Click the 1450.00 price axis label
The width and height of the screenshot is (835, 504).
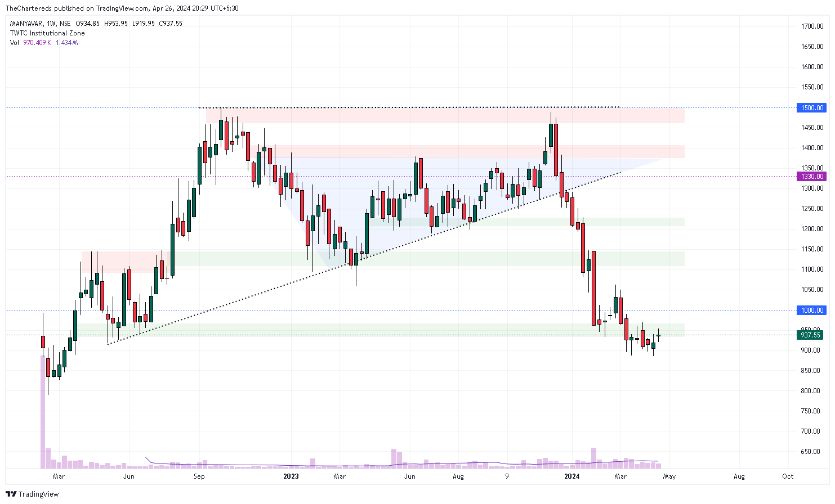pos(812,128)
